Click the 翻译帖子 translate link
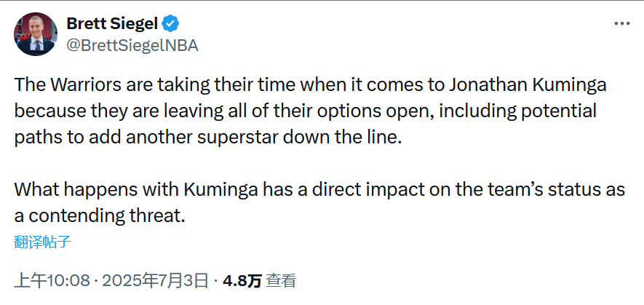Screen dimensions: 644x305 pyautogui.click(x=42, y=242)
